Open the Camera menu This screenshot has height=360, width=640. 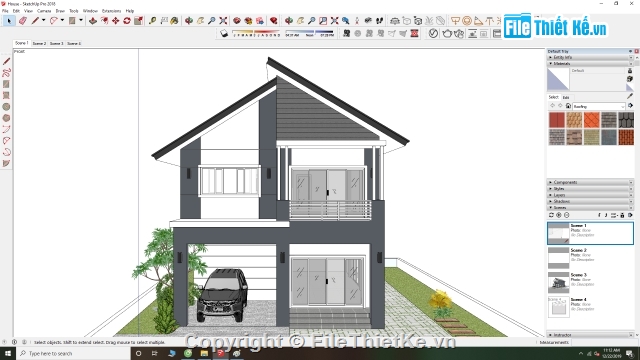pyautogui.click(x=44, y=11)
